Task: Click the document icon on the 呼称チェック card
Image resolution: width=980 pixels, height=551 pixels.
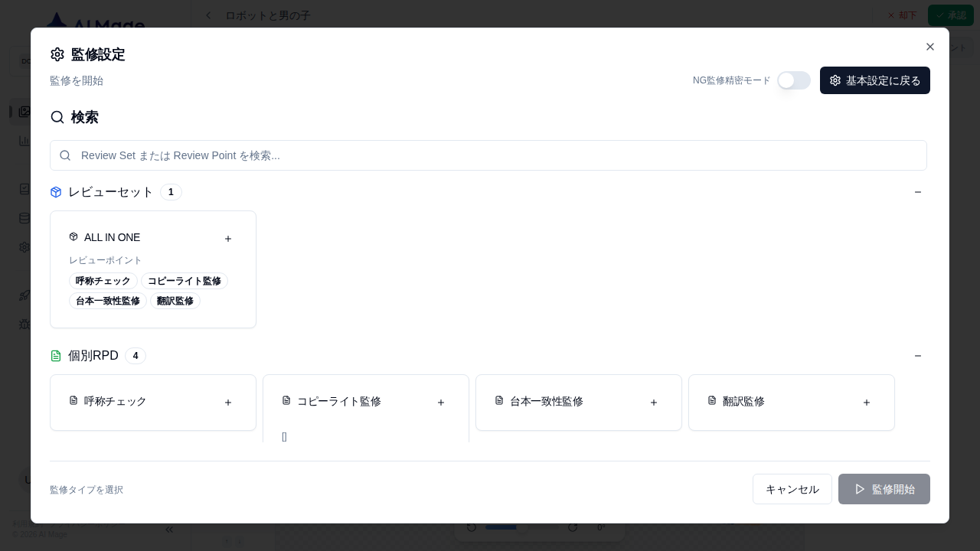Action: pos(73,401)
